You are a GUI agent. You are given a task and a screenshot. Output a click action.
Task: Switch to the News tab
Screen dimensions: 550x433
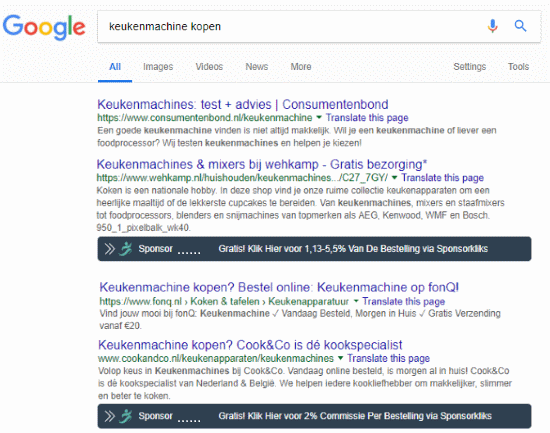[x=257, y=67]
